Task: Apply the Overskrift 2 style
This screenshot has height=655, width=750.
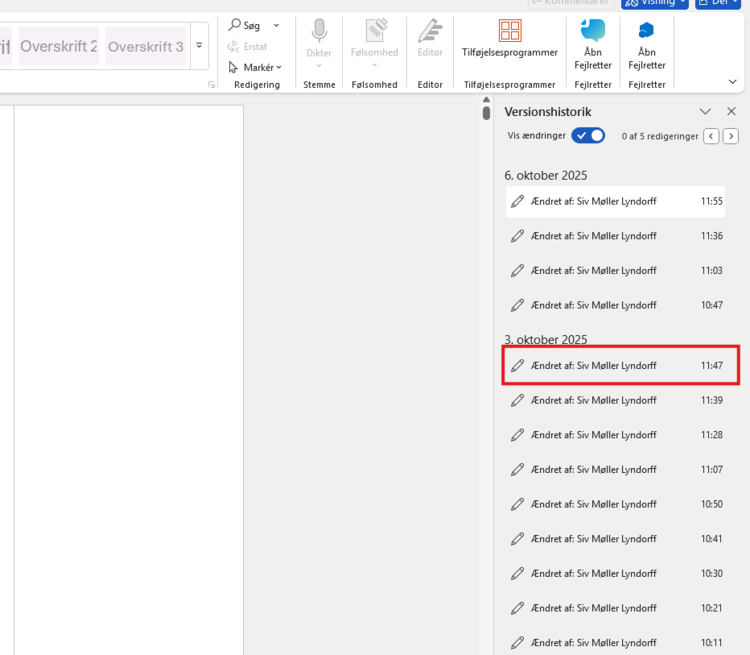Action: (x=59, y=47)
